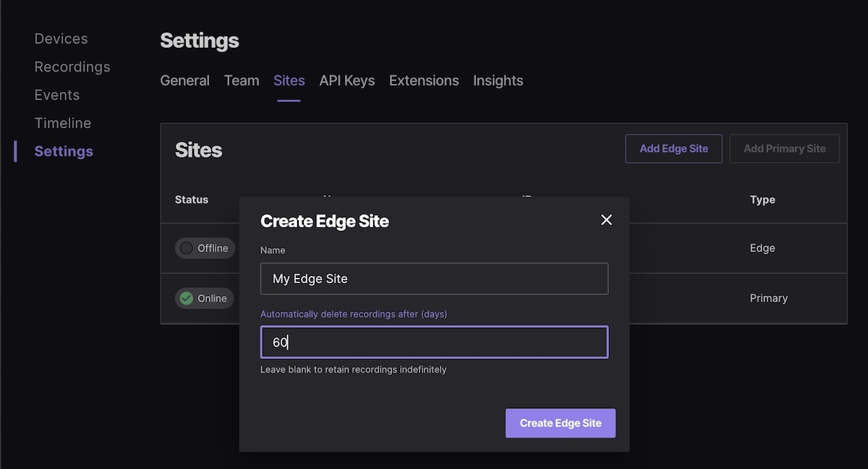Viewport: 868px width, 469px height.
Task: Click the Add Primary Site button
Action: pos(784,148)
